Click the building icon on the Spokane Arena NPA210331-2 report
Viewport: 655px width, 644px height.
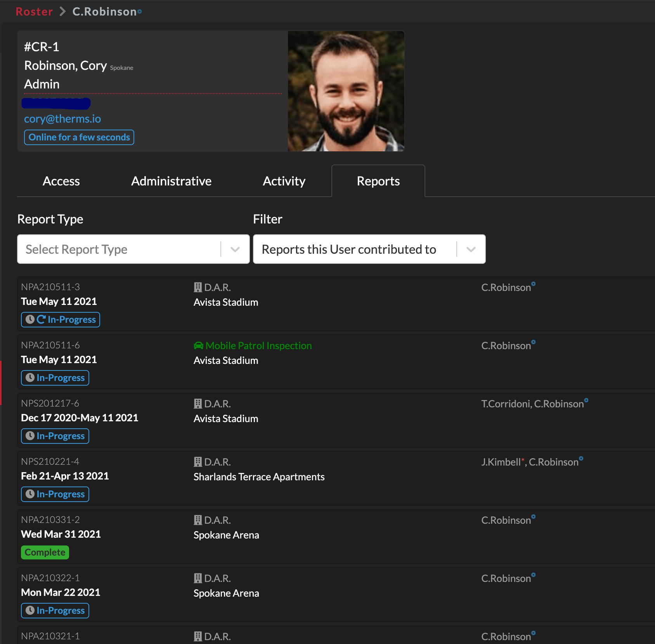[x=197, y=520]
